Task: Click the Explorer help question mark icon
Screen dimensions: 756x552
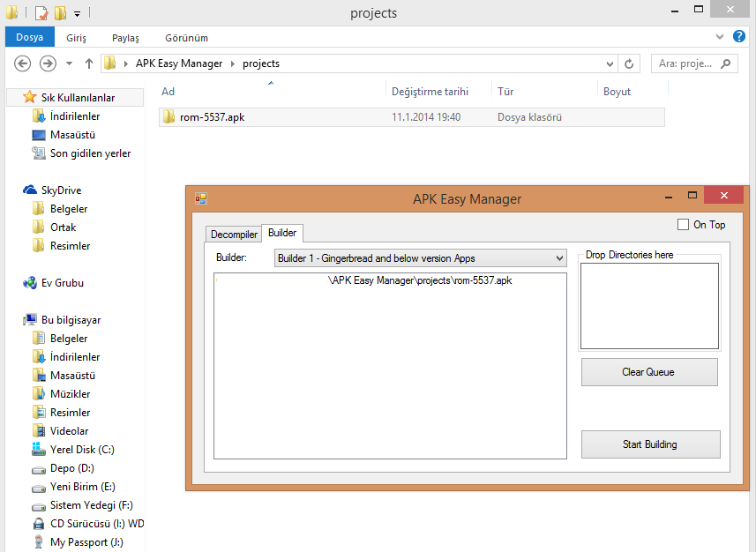Action: point(739,38)
